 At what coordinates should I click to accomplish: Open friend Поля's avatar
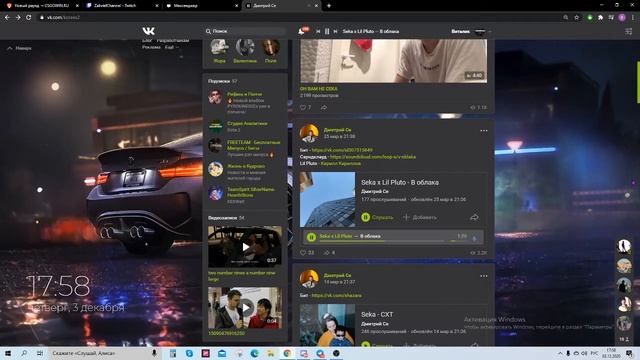[271, 47]
